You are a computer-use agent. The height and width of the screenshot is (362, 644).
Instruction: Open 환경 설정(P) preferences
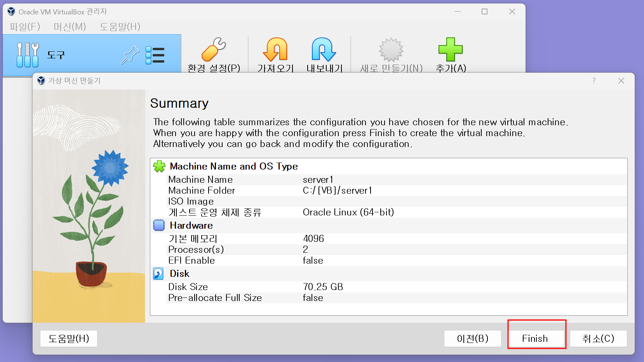click(x=214, y=55)
